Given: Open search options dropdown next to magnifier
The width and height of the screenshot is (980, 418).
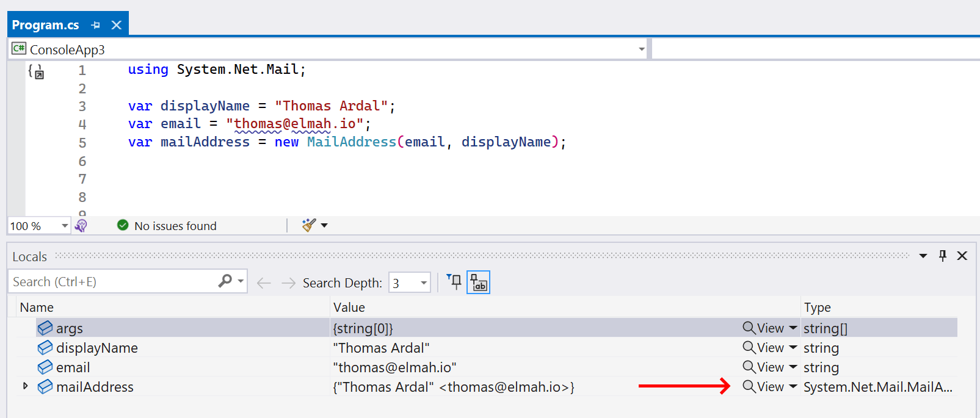Looking at the screenshot, I should (x=241, y=281).
